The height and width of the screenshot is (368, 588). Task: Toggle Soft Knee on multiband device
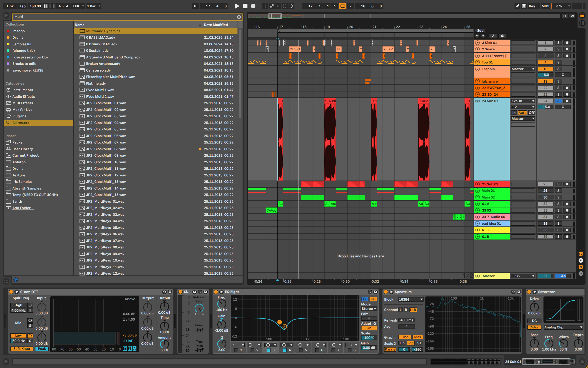pyautogui.click(x=22, y=348)
